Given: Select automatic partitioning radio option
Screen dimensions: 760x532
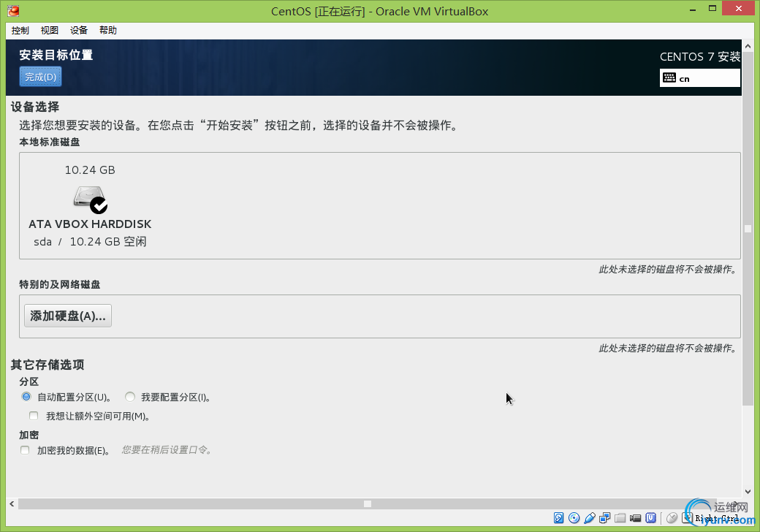Looking at the screenshot, I should point(26,397).
